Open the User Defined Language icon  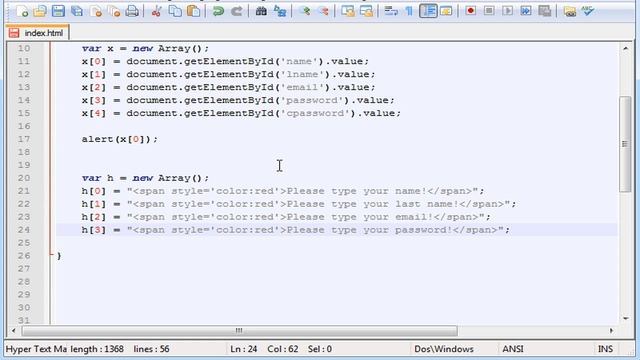click(x=446, y=11)
